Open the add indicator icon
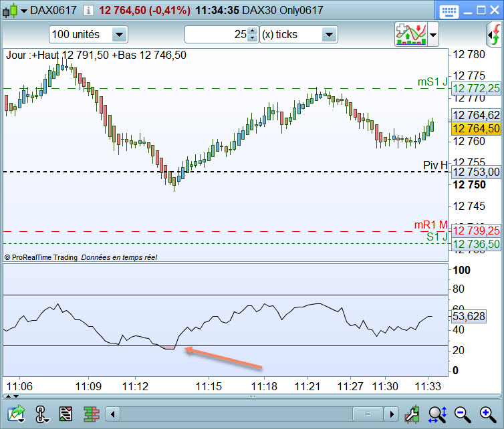This screenshot has height=429, width=504. [411, 34]
